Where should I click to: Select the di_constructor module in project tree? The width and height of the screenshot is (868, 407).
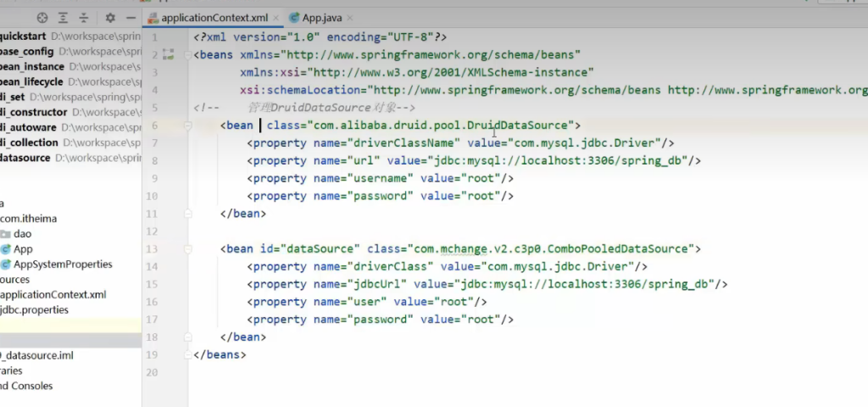point(34,112)
